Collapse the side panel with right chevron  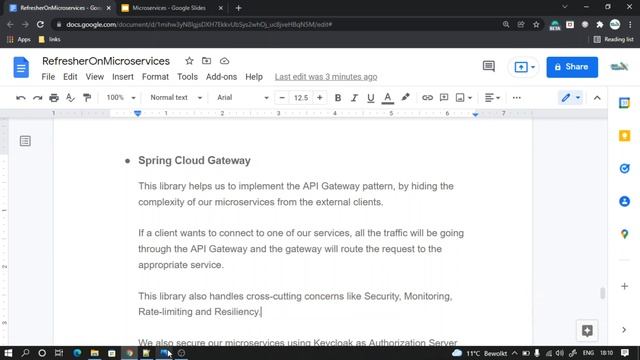[x=624, y=330]
